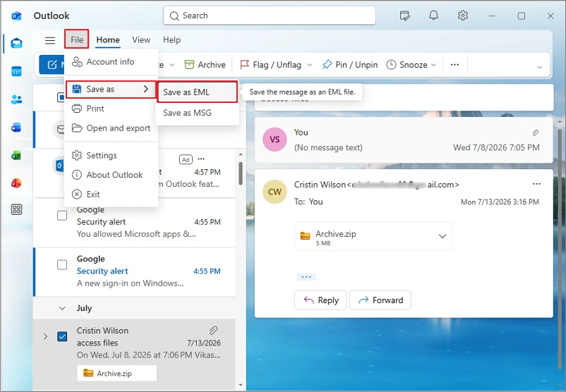566x392 pixels.
Task: Launch PowerPoint from the sidebar
Action: (x=16, y=183)
